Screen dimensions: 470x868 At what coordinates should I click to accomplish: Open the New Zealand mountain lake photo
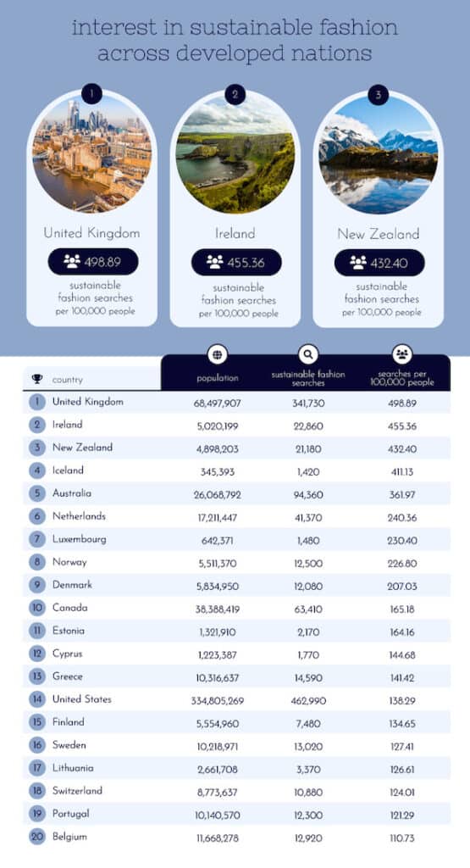point(379,155)
